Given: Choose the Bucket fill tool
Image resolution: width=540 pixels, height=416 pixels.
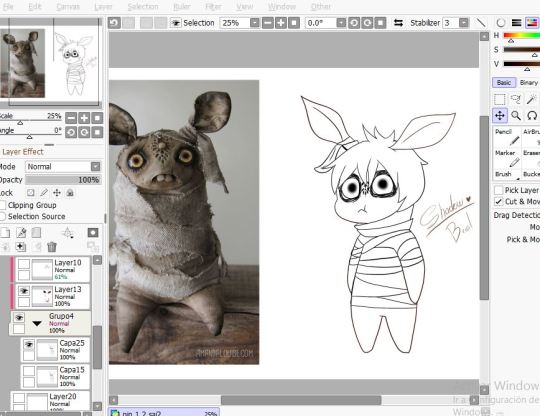Looking at the screenshot, I should 531,174.
